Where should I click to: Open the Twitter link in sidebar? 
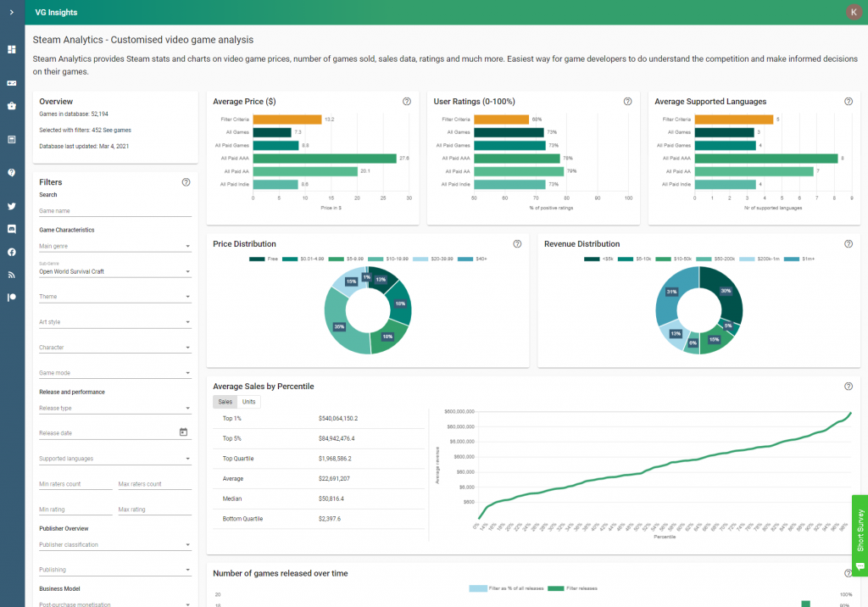[12, 206]
